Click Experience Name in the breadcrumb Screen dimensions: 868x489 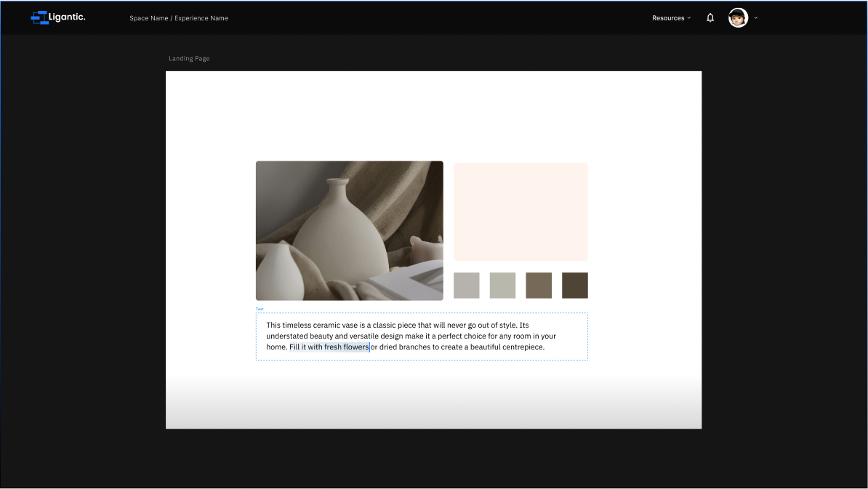201,18
